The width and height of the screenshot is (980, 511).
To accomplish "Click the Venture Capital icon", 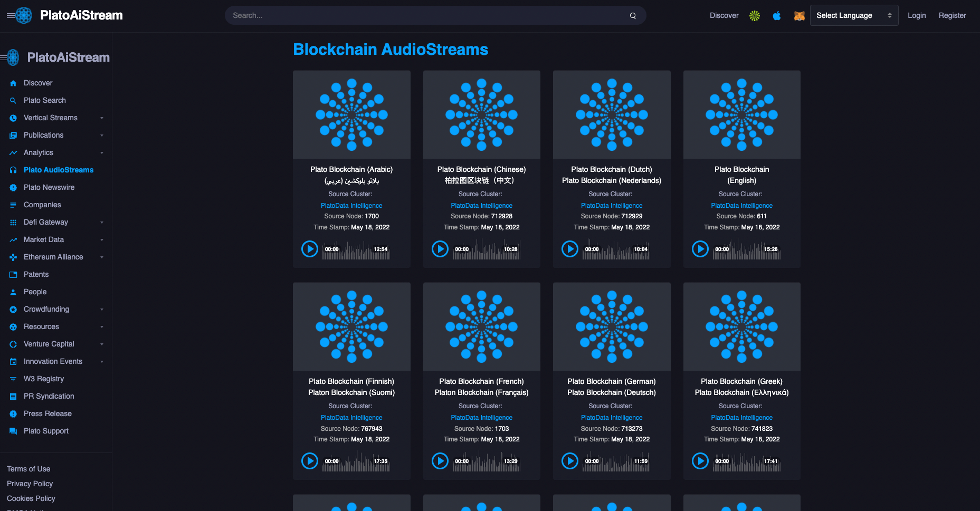I will point(13,344).
